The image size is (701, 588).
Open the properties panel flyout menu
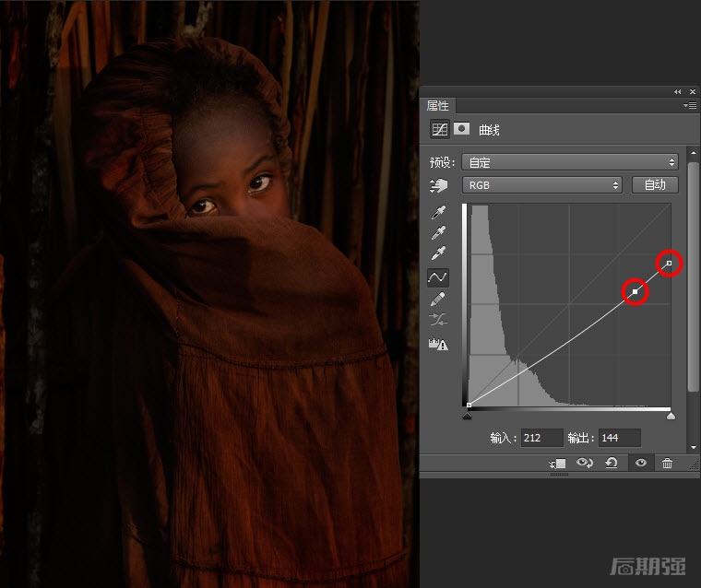[x=690, y=105]
